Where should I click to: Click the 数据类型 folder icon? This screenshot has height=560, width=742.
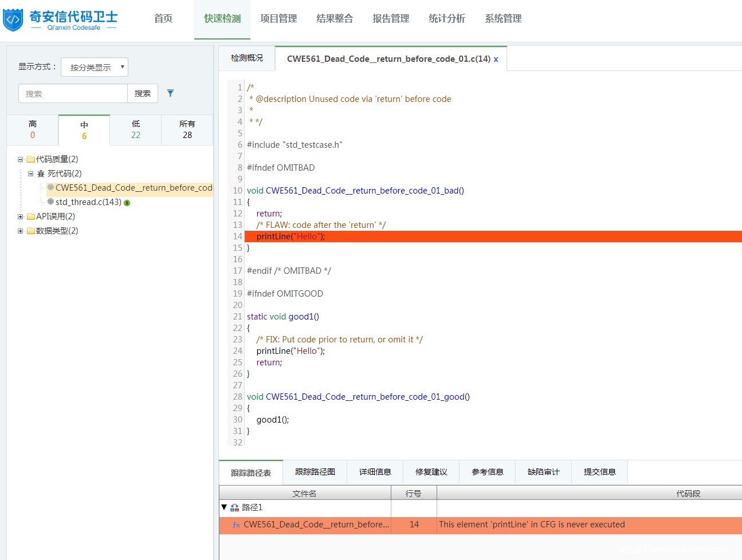(31, 231)
